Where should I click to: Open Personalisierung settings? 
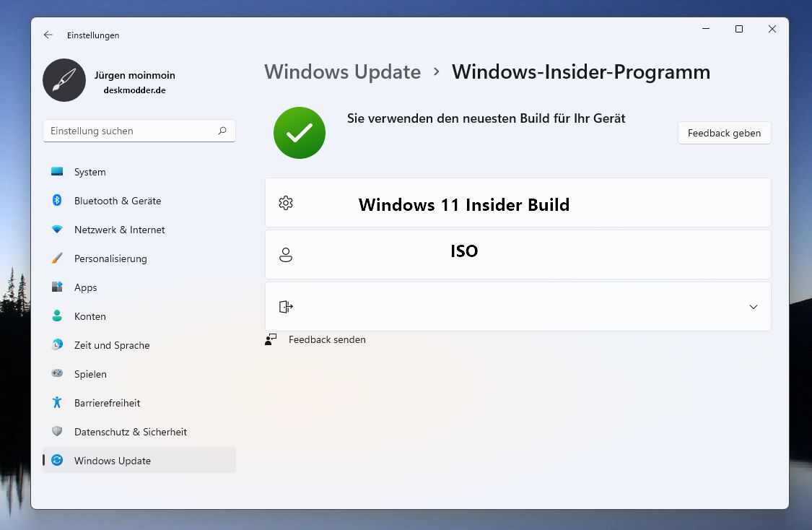click(139, 259)
